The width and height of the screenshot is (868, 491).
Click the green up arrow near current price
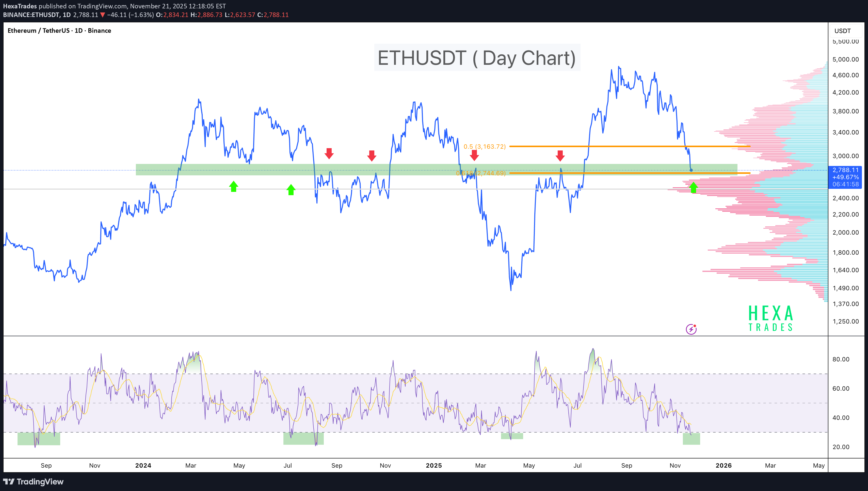click(693, 188)
